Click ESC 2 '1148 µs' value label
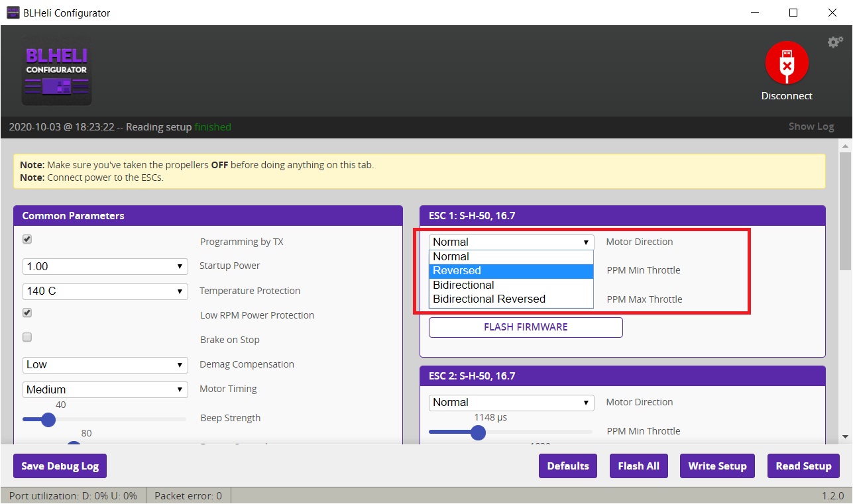Screen dimensions: 853x504 [x=490, y=417]
